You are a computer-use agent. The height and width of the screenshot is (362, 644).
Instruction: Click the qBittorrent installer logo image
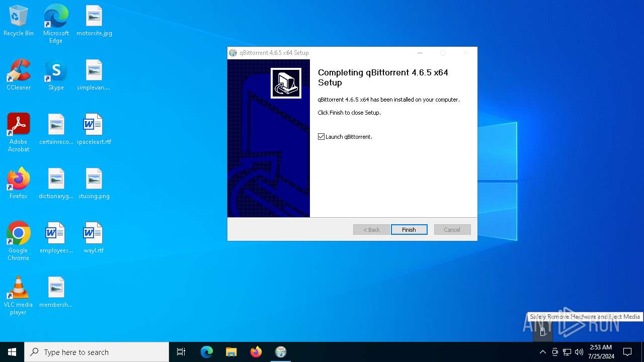pos(286,83)
